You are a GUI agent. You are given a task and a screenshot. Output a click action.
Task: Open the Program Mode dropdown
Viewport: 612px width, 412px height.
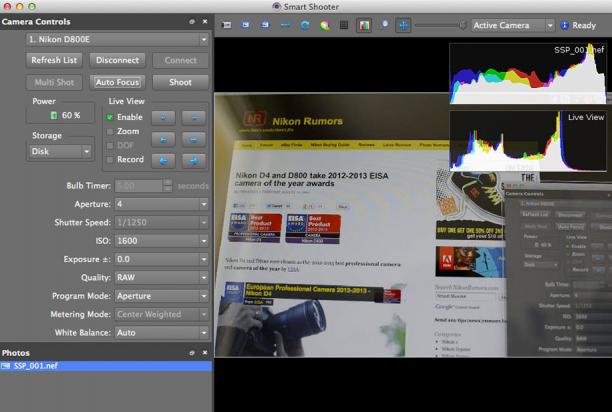pos(162,296)
